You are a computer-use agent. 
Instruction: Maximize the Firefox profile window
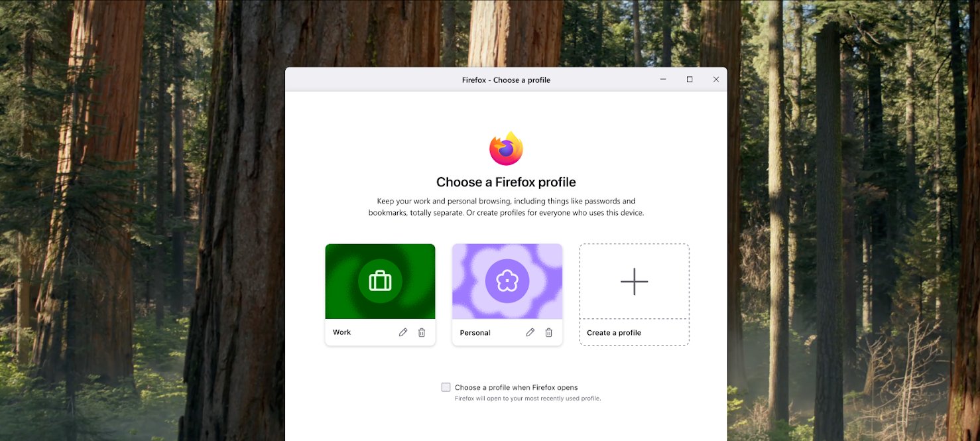(690, 80)
